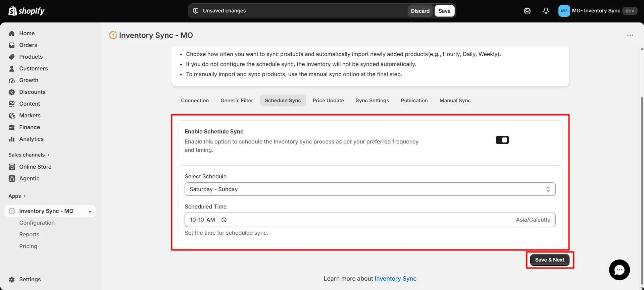Click the Analytics bar chart icon
Image resolution: width=644 pixels, height=290 pixels.
point(12,139)
